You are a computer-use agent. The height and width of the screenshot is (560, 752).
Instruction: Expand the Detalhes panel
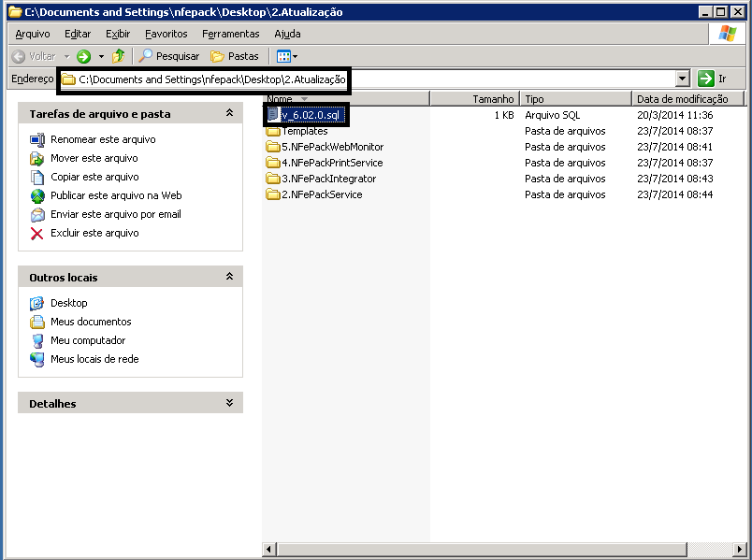[229, 403]
